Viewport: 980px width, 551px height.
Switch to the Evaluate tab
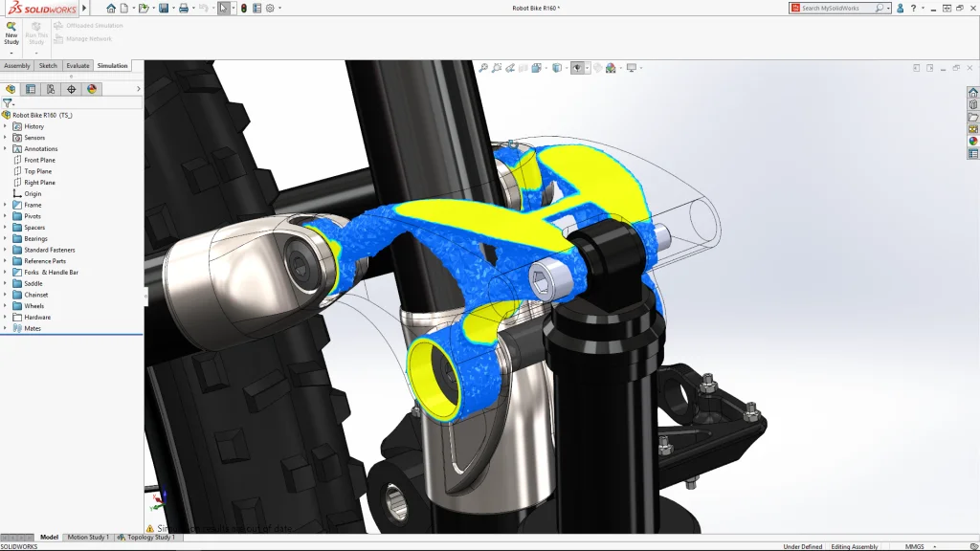tap(76, 65)
